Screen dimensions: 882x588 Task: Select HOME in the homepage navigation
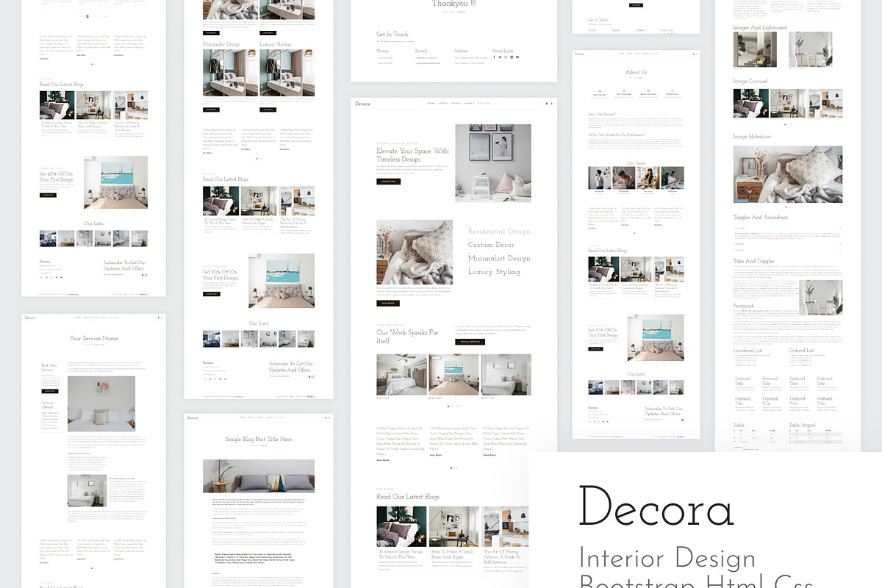tap(431, 104)
